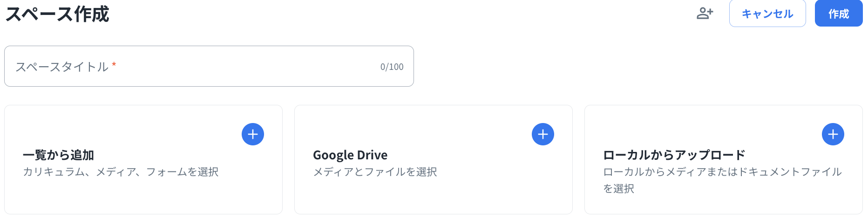
Task: Click the カリキュラム、メディア、フォームを選択 description
Action: [121, 172]
